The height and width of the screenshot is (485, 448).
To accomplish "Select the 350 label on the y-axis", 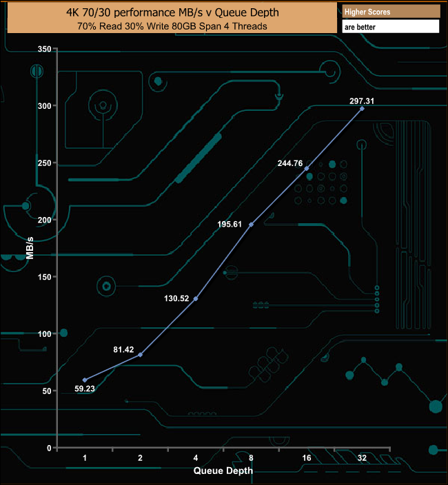I will click(43, 50).
